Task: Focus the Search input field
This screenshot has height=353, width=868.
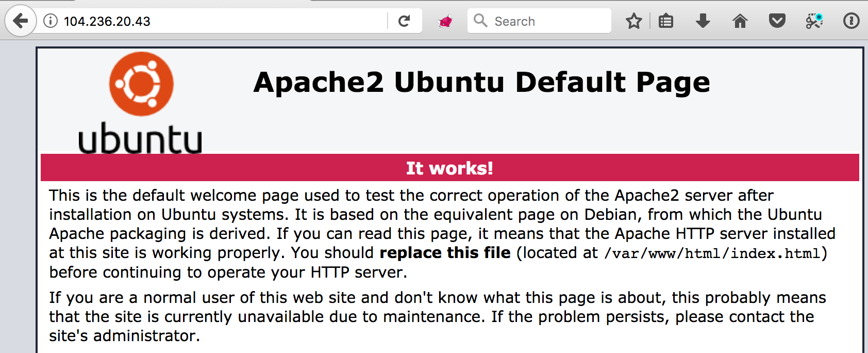Action: point(539,21)
